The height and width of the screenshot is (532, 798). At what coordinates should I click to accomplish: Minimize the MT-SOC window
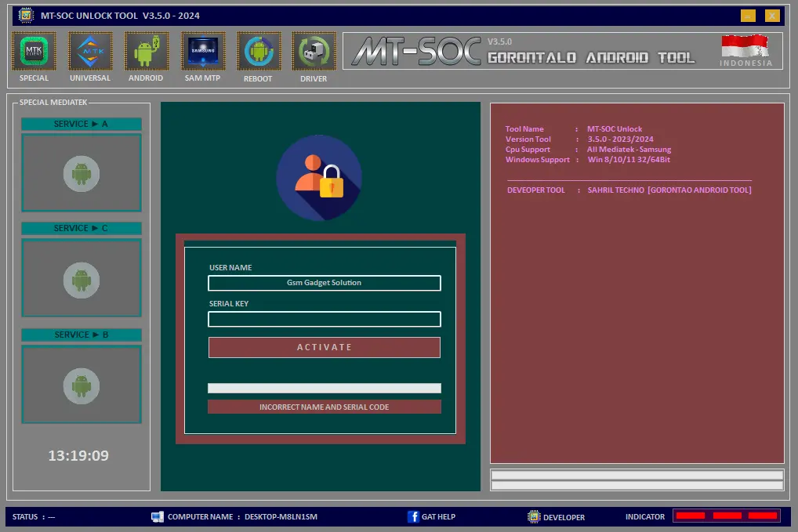click(748, 16)
